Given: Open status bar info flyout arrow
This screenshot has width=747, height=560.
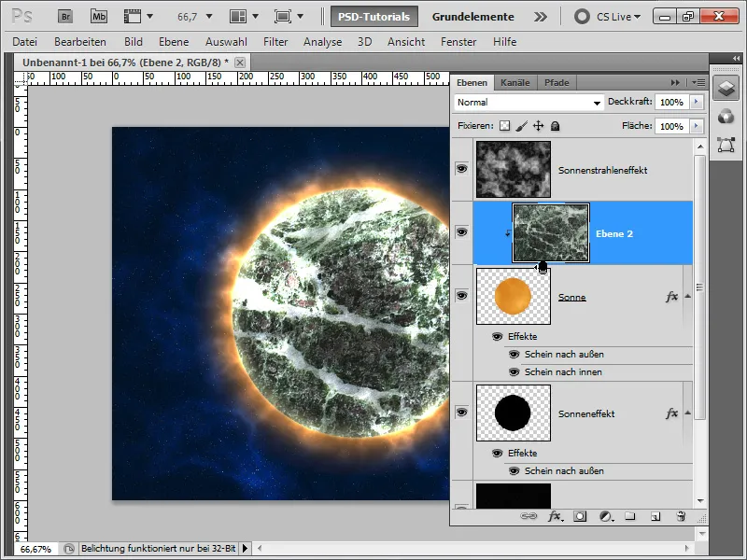Looking at the screenshot, I should coord(245,549).
